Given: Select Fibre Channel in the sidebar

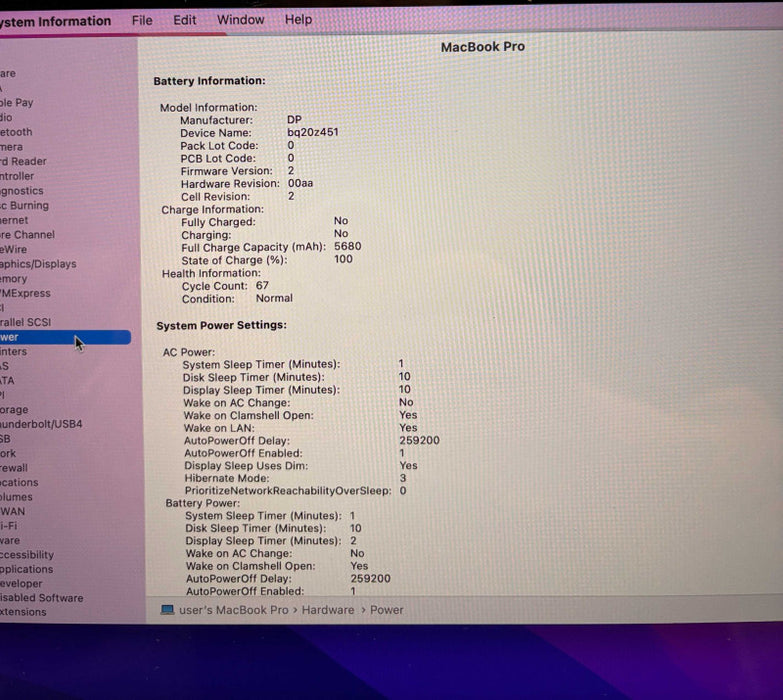Looking at the screenshot, I should [x=27, y=235].
